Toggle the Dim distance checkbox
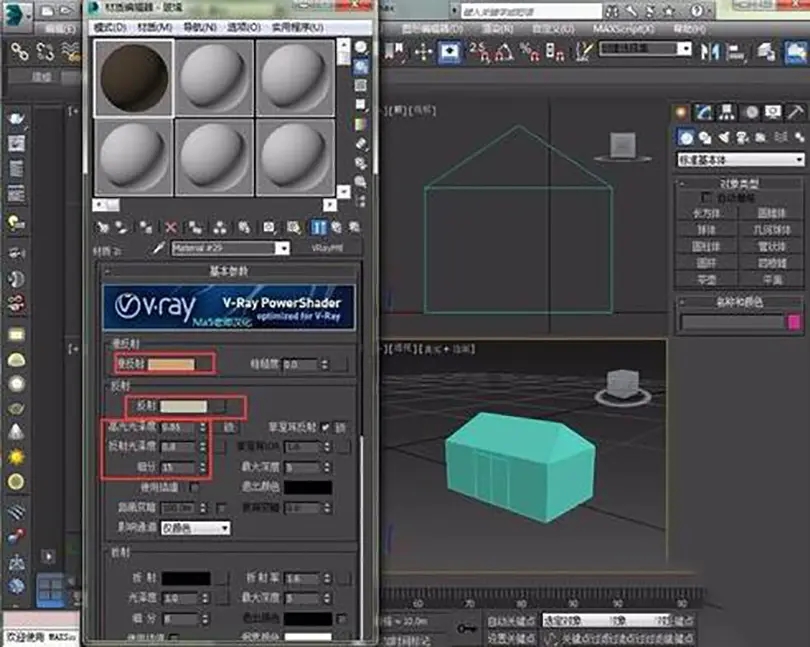The height and width of the screenshot is (647, 810). (222, 508)
